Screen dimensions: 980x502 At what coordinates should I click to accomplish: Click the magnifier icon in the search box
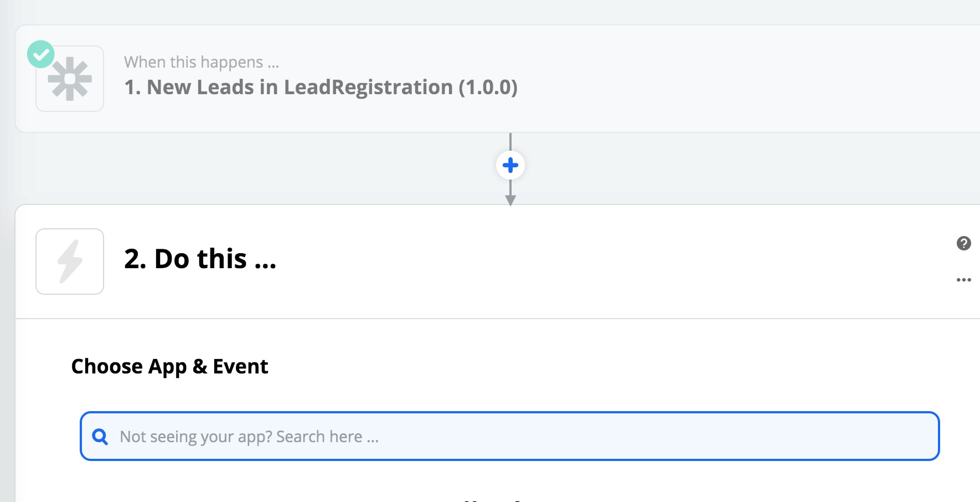tap(100, 437)
